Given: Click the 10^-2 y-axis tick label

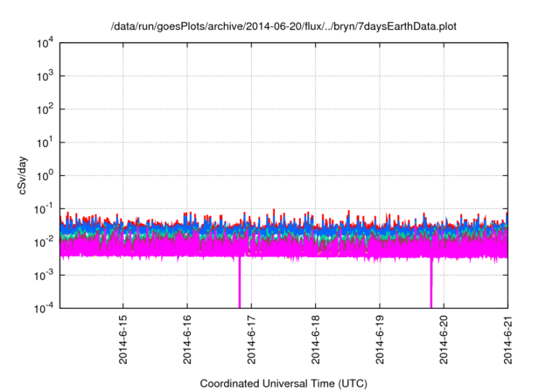Looking at the screenshot, I should 43,242.
